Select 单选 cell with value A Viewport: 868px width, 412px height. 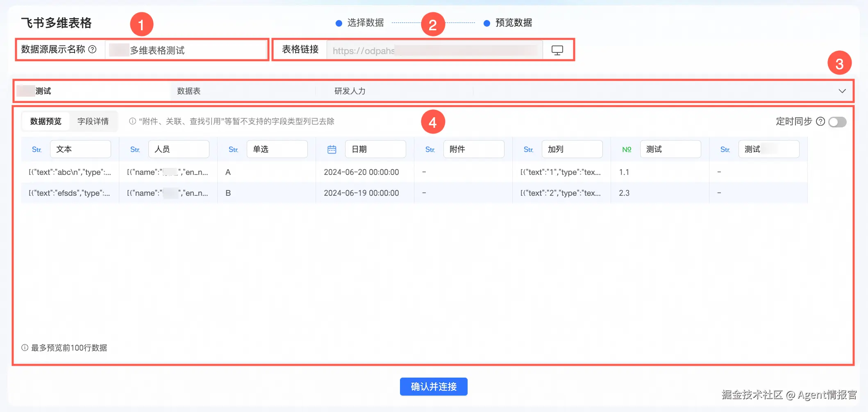(x=266, y=172)
